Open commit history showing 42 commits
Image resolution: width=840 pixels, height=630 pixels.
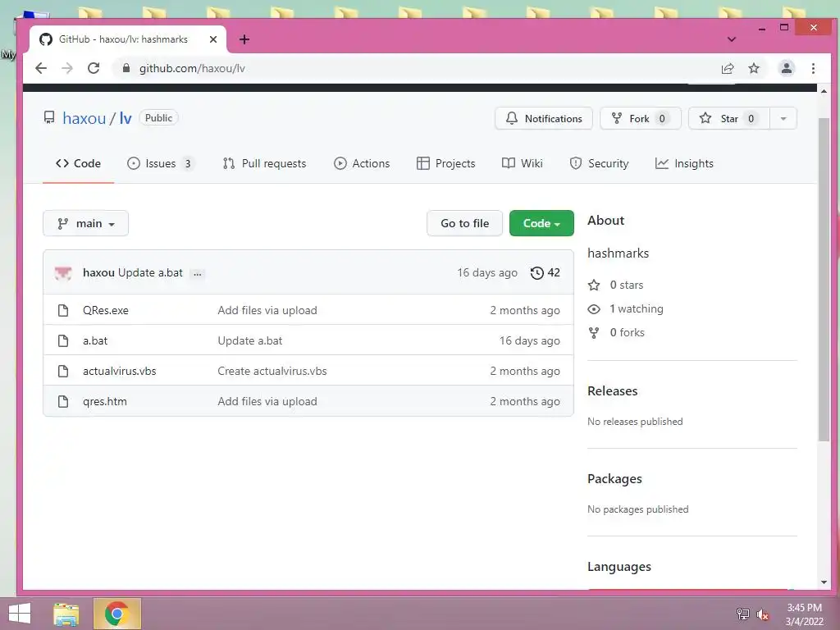click(546, 272)
